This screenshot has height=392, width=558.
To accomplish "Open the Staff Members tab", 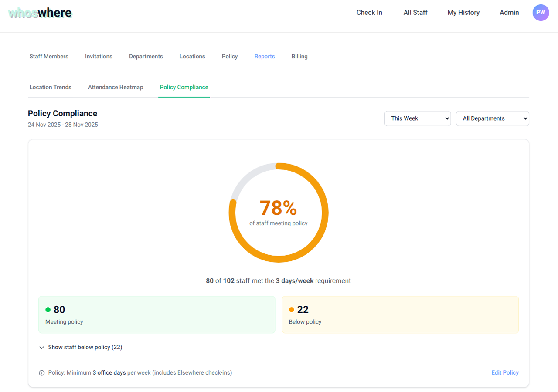I will [49, 57].
